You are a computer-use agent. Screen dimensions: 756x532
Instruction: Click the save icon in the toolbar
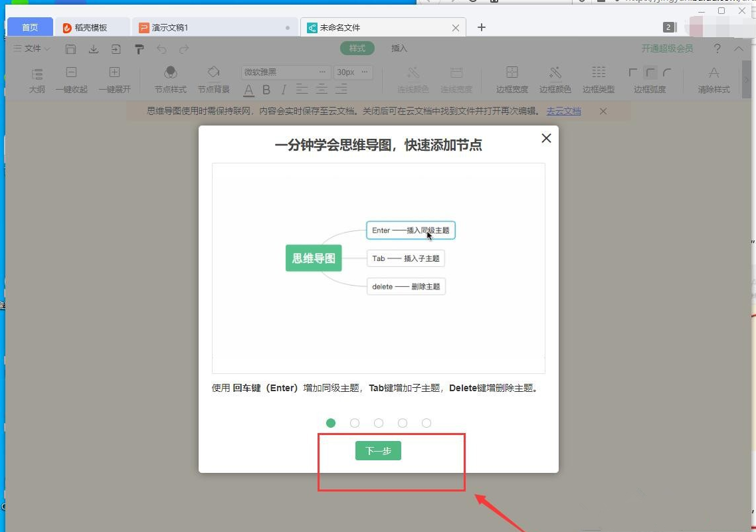70,48
